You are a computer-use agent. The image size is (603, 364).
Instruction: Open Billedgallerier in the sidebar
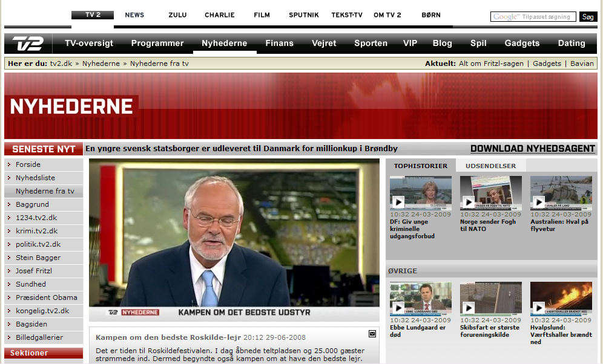point(44,337)
